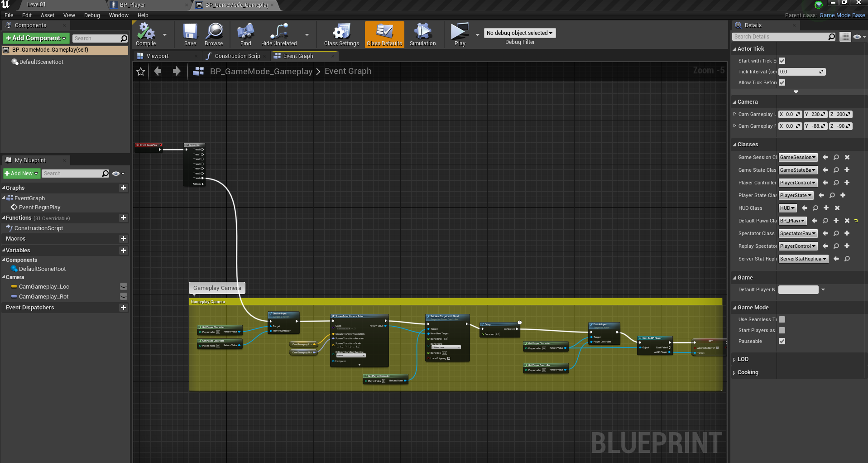Uncheck the Pauseable checkbox
The height and width of the screenshot is (463, 868).
782,341
